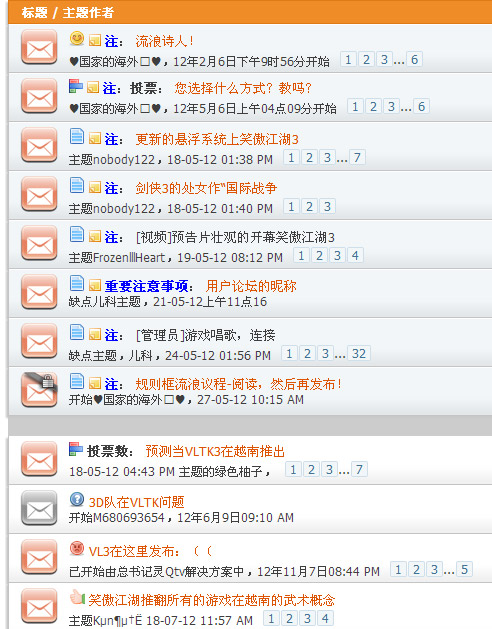Open thread [视频]预告片壮观的开幕笑傲江湖3
Viewport: 492px width, 629px height.
(x=235, y=237)
